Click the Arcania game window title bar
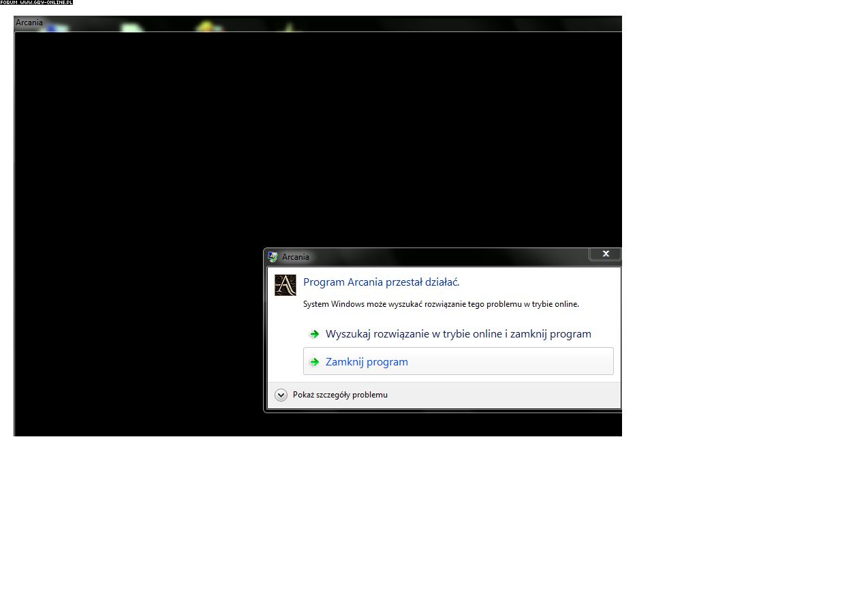Screen dimensions: 868x600 click(317, 23)
